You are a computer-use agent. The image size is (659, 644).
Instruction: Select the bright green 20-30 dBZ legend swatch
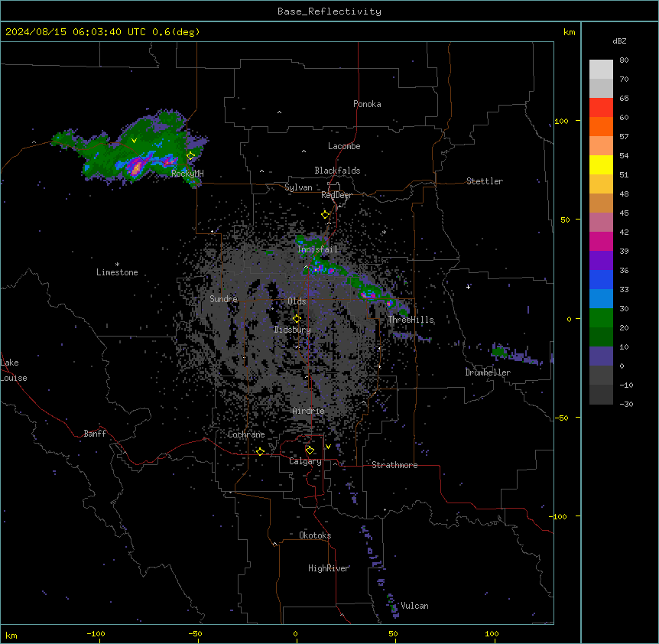[601, 318]
